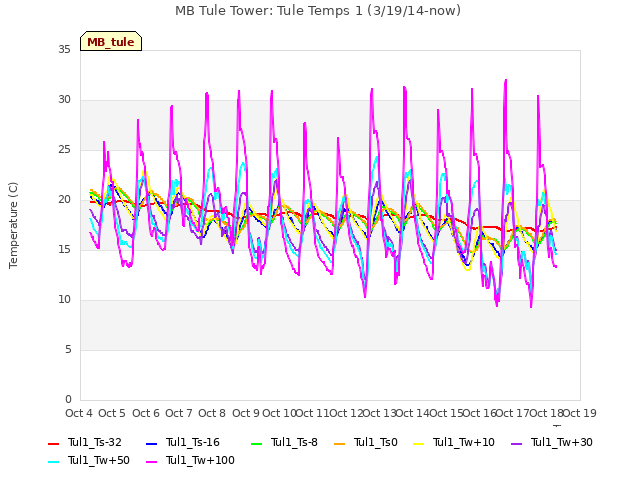Select the Tul1_Ts0 legend label
Image resolution: width=640 pixels, height=480 pixels.
(x=376, y=442)
